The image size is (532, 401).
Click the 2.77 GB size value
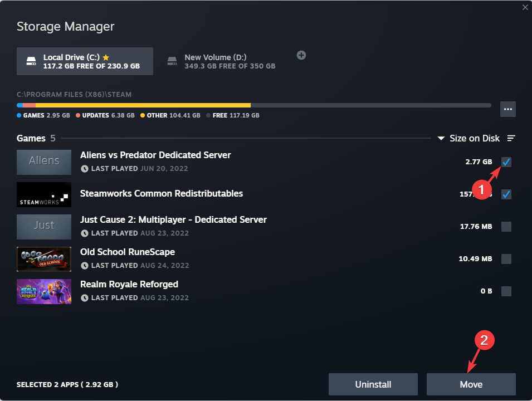tap(479, 162)
